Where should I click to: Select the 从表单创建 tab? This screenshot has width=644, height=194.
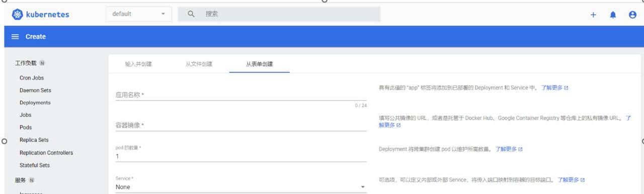pos(260,64)
